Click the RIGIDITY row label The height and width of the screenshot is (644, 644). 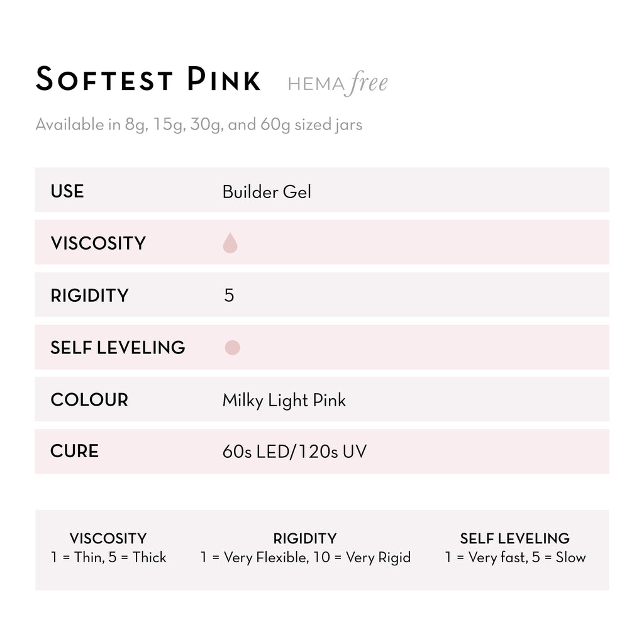click(89, 296)
